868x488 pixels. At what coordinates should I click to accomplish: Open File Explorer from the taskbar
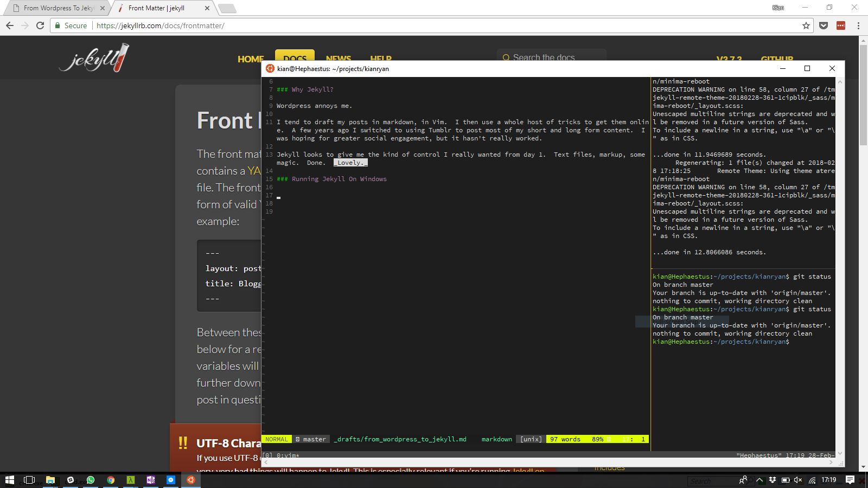click(x=50, y=480)
